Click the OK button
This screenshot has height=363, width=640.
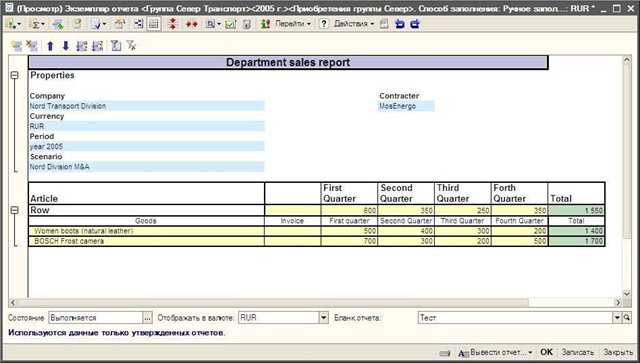[x=547, y=352]
